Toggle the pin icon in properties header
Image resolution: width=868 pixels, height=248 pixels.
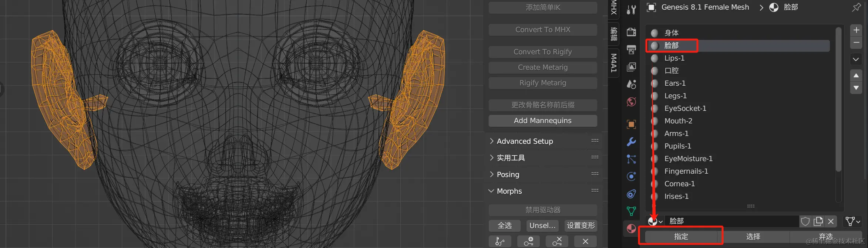click(x=856, y=7)
